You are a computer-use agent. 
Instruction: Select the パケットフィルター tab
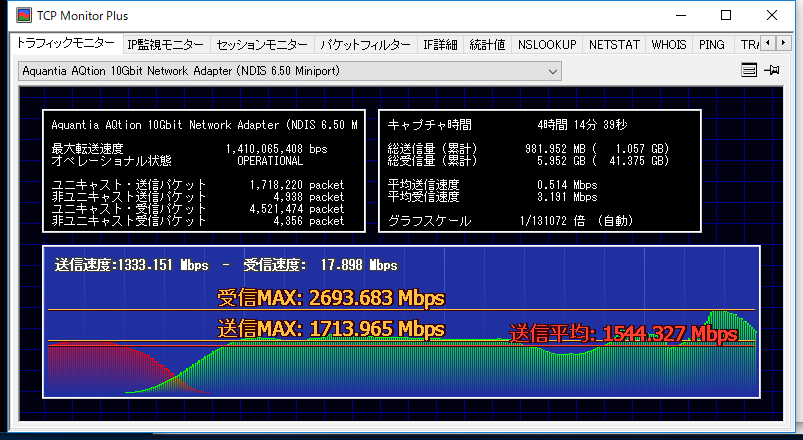pyautogui.click(x=366, y=45)
